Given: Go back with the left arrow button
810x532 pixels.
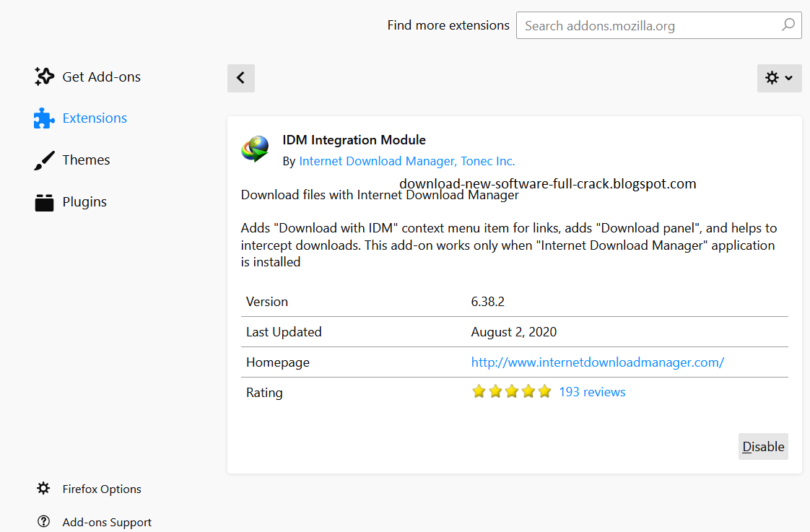Looking at the screenshot, I should tap(240, 78).
